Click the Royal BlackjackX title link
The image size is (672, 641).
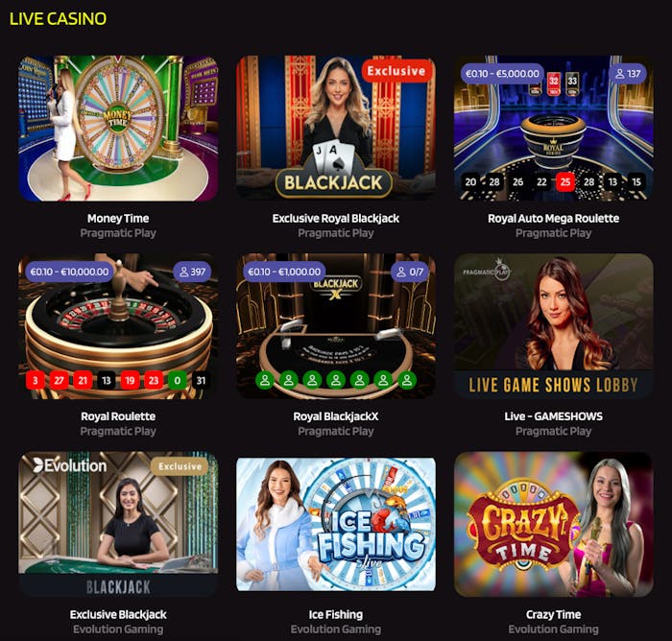click(336, 416)
